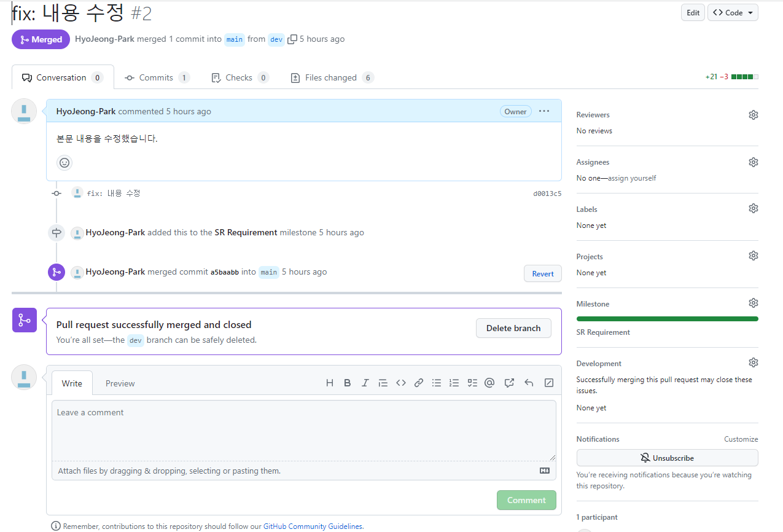Click the SR Requirement milestone progress bar
The height and width of the screenshot is (532, 783).
[x=667, y=318]
